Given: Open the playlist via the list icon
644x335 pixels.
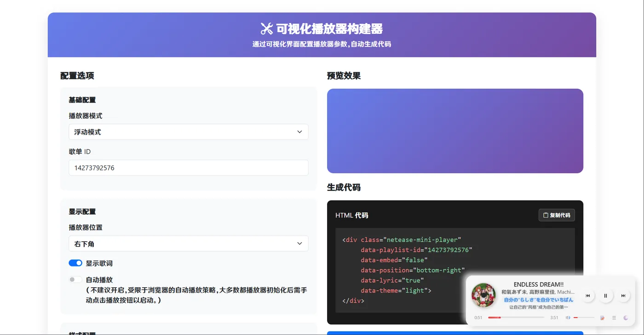Looking at the screenshot, I should coord(614,318).
